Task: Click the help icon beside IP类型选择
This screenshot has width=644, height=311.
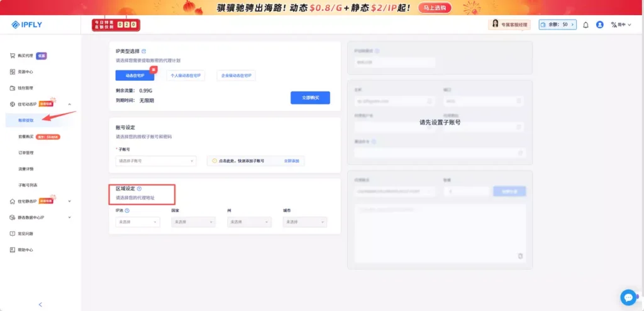Action: coord(144,52)
